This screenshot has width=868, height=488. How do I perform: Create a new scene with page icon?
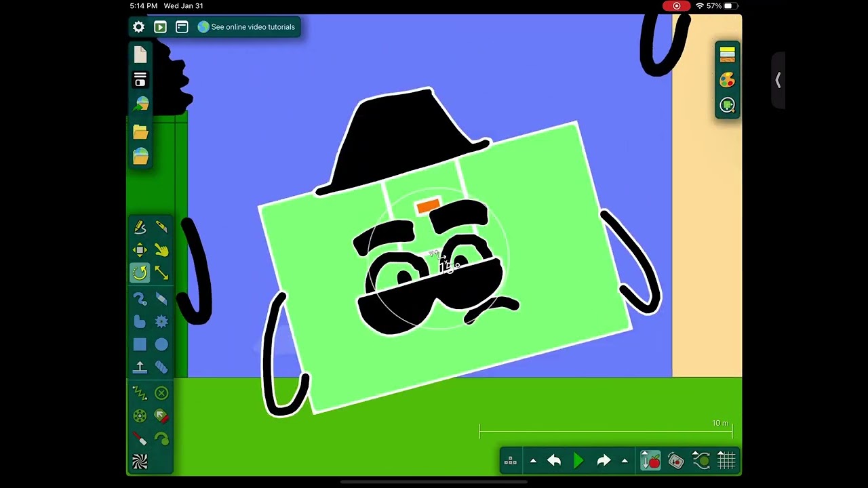point(140,54)
